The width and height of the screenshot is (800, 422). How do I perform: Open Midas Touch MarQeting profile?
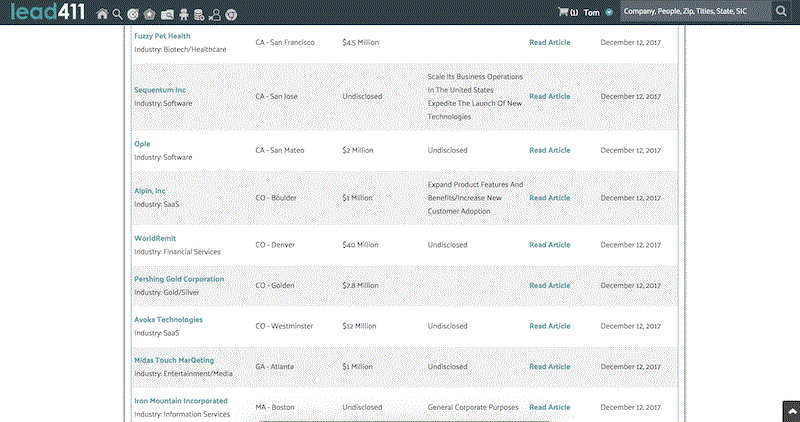(x=174, y=360)
